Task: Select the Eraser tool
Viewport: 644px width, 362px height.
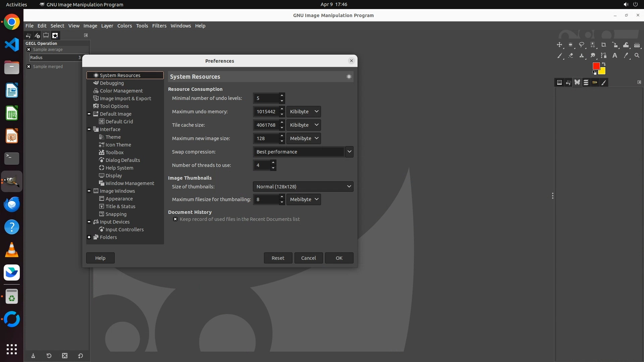Action: pyautogui.click(x=571, y=56)
